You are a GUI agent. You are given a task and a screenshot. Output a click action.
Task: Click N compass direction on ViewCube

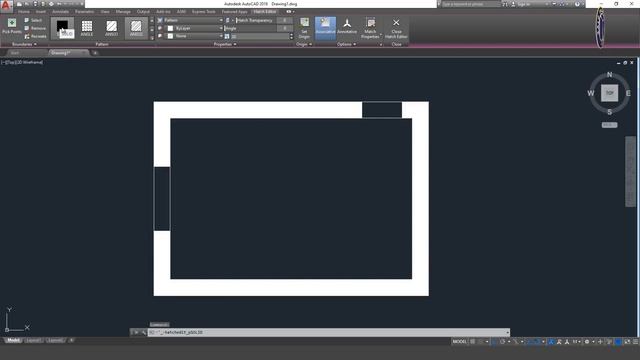point(609,75)
